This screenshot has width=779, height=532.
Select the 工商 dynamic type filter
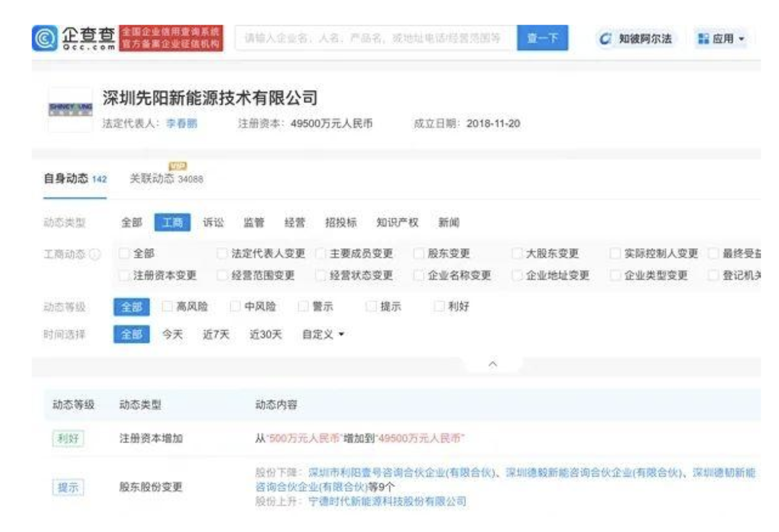point(172,223)
